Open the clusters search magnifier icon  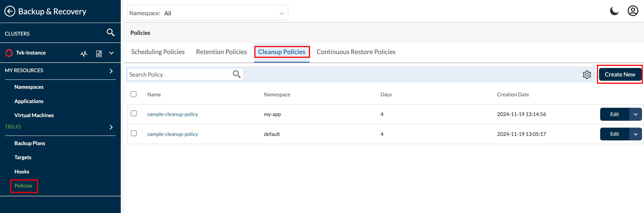click(x=110, y=32)
